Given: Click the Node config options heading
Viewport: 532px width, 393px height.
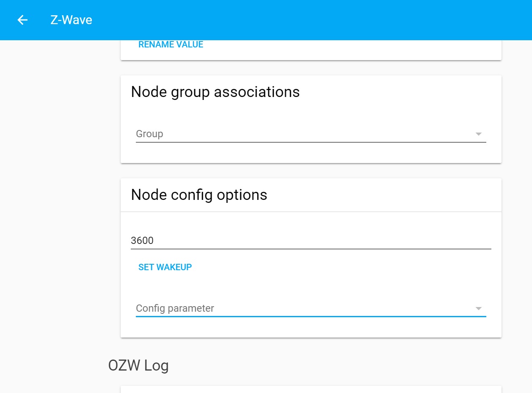Looking at the screenshot, I should [199, 195].
